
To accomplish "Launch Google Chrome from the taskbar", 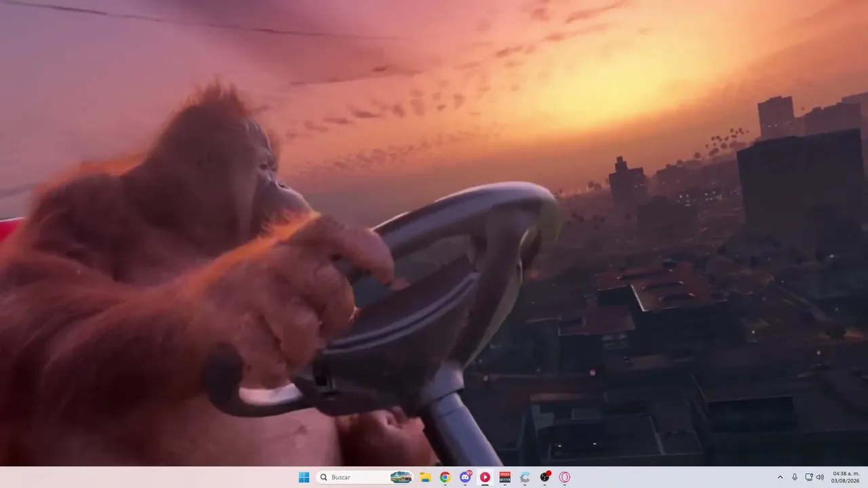I will point(445,477).
